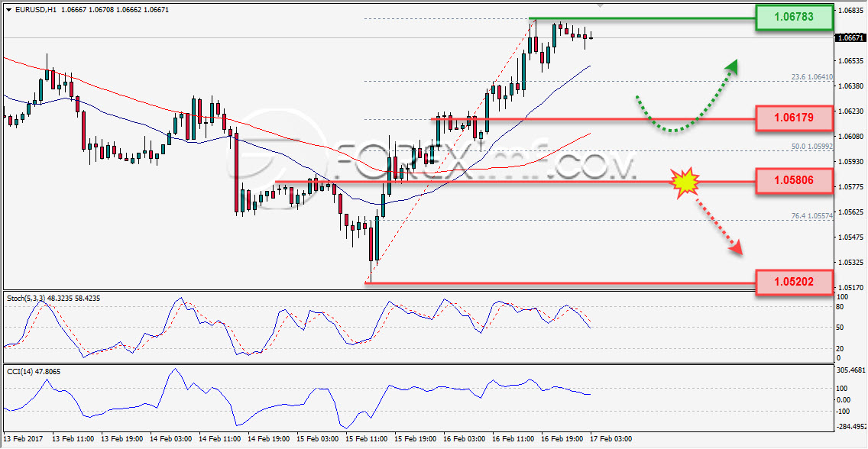This screenshot has width=868, height=449.
Task: Click -284.4952 on the CCI scale
Action: pos(850,426)
